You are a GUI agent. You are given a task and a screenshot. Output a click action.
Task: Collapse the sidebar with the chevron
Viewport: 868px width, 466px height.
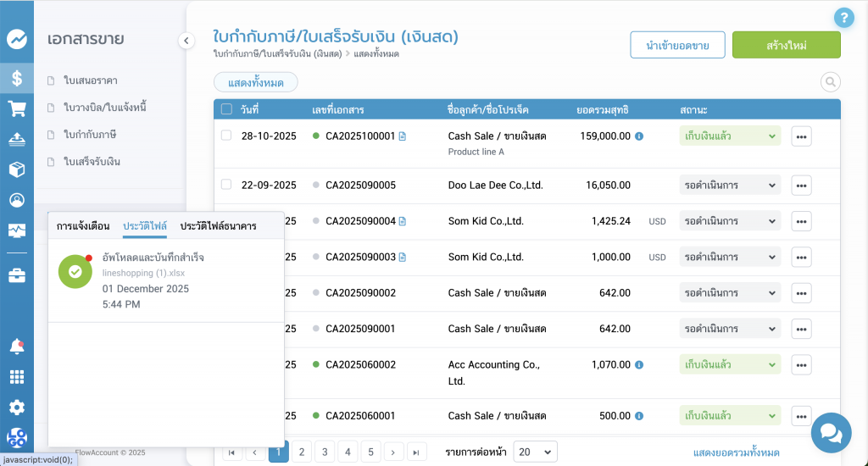186,40
